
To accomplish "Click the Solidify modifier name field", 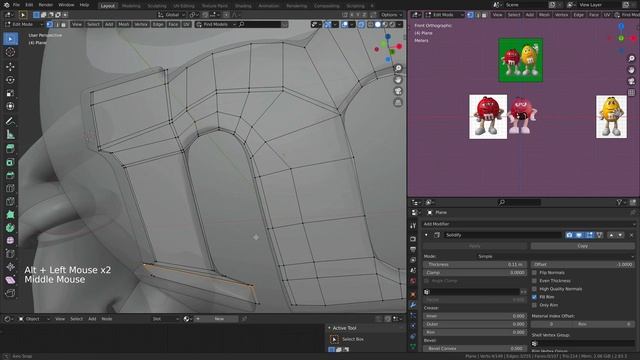I will [x=502, y=235].
